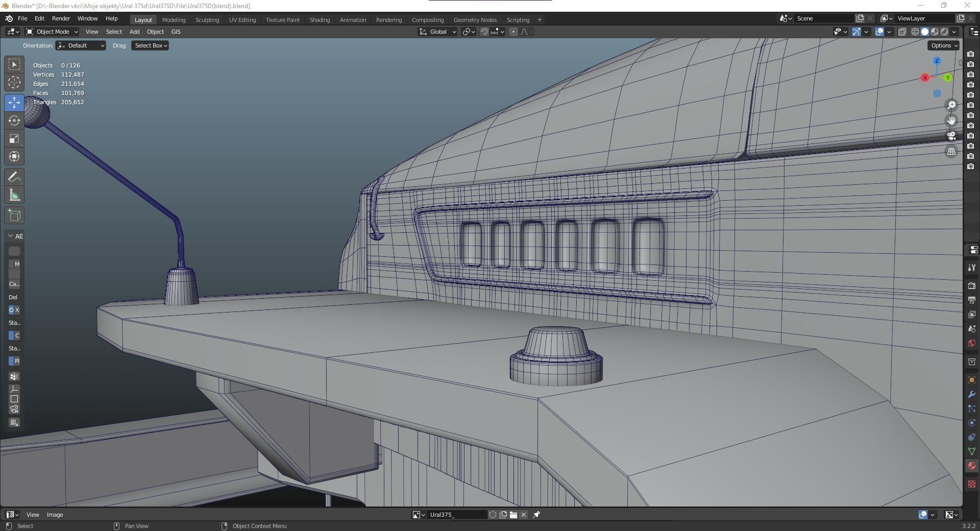
Task: Click the Ural375_ image name field
Action: click(x=457, y=515)
